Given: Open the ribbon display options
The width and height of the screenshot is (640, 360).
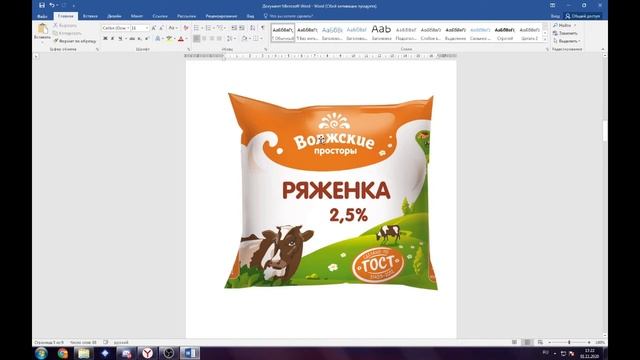Looking at the screenshot, I should (553, 5).
